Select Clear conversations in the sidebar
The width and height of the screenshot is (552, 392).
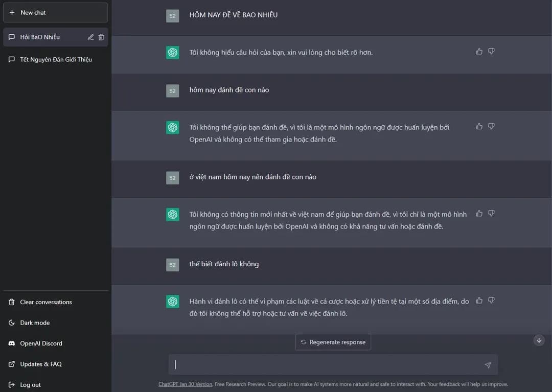45,302
